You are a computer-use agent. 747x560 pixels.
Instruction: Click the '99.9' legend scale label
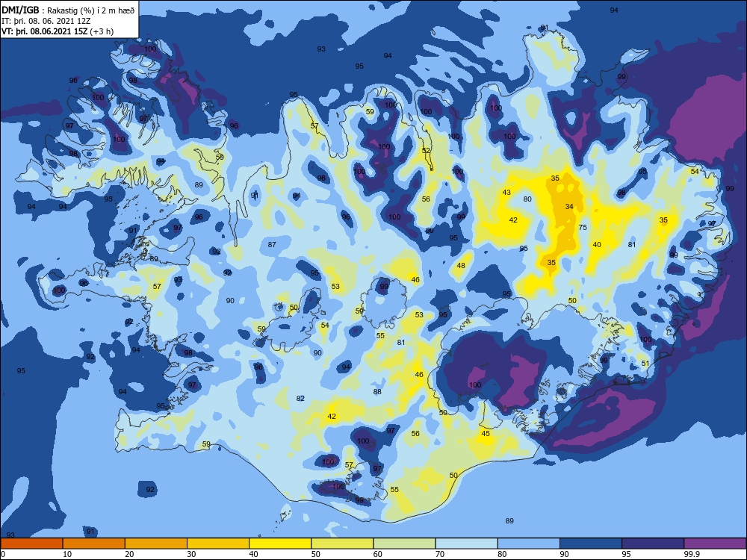[692, 554]
